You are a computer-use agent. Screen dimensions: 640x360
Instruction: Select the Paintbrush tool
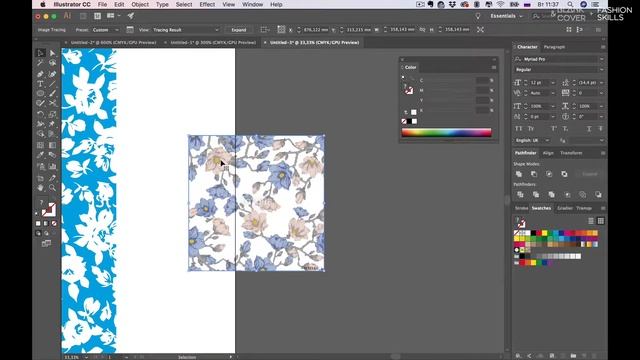pyautogui.click(x=52, y=94)
